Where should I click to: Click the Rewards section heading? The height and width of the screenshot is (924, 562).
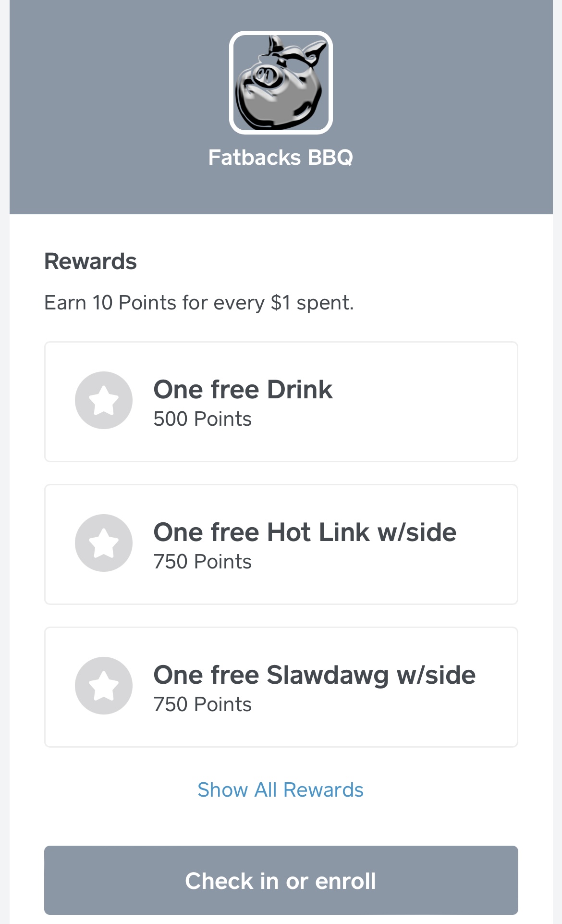coord(90,261)
